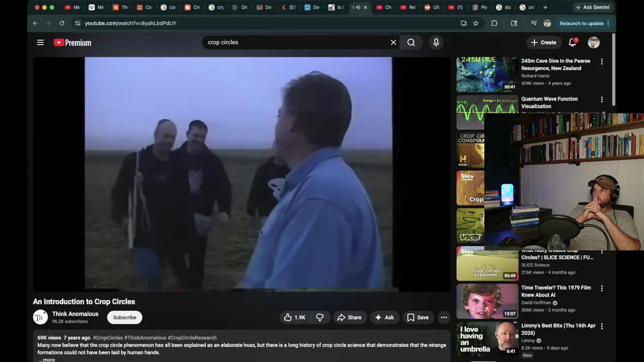644x362 pixels.
Task: Start voice search with the microphone icon
Action: pyautogui.click(x=436, y=42)
